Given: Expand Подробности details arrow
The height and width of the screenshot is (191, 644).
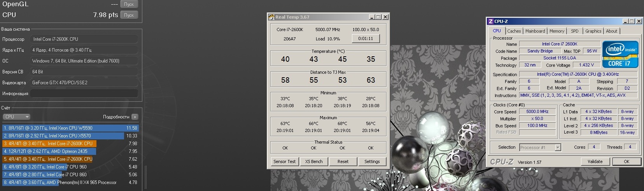Looking at the screenshot, I should pyautogui.click(x=135, y=117).
